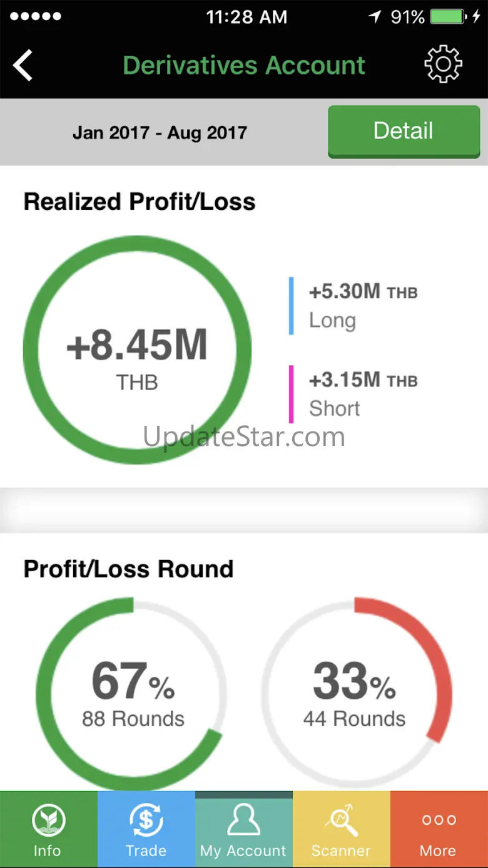488x868 pixels.
Task: Tap the Trade dollar icon
Action: coord(146,820)
